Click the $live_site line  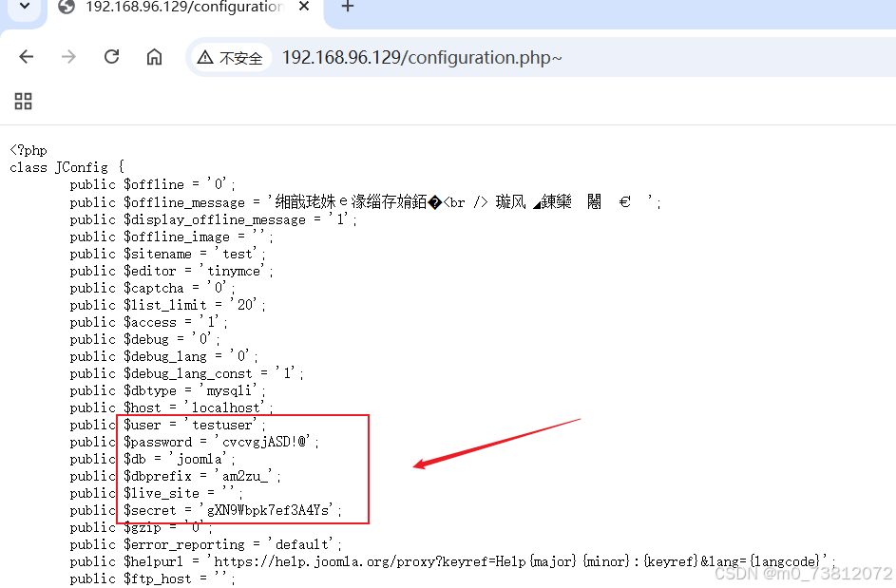[x=156, y=494]
